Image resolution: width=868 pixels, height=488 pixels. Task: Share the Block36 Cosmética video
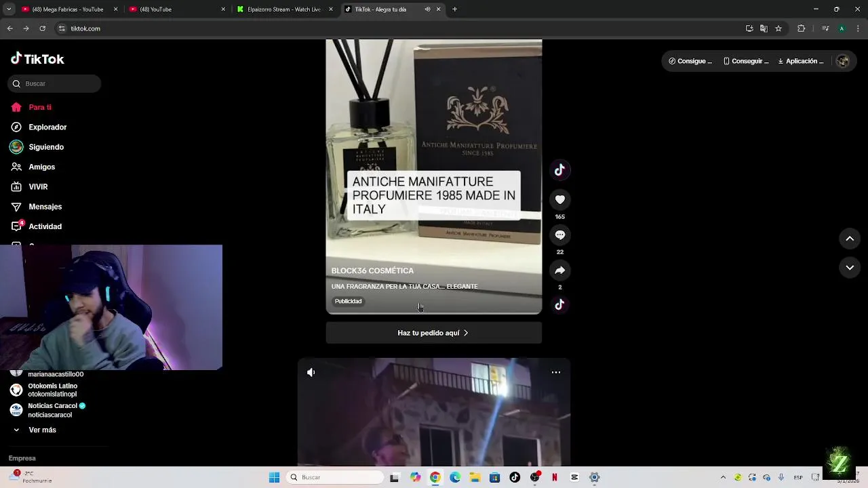pyautogui.click(x=560, y=270)
